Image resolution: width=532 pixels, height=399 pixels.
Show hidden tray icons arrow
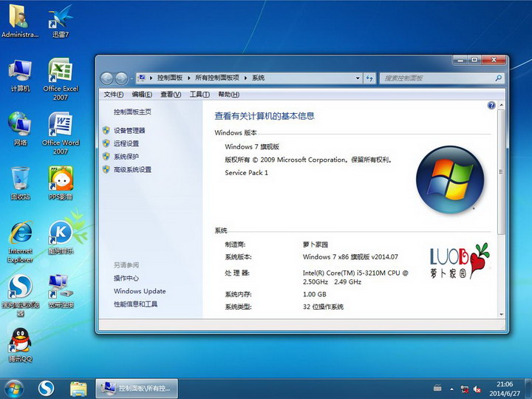[451, 389]
